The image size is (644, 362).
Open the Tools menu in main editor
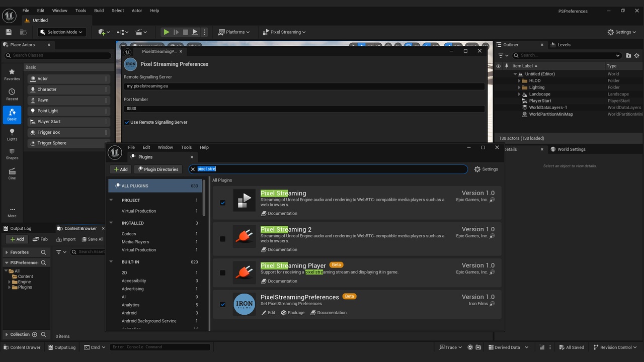pos(80,11)
